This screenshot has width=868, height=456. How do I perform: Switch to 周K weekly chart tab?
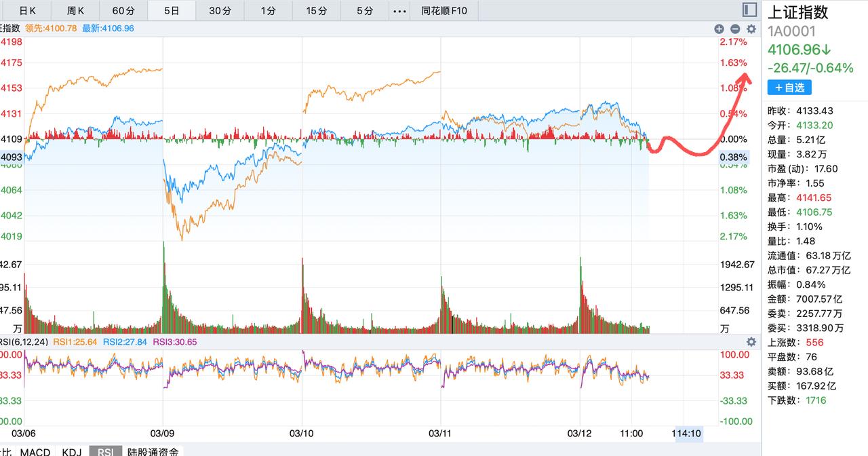76,11
